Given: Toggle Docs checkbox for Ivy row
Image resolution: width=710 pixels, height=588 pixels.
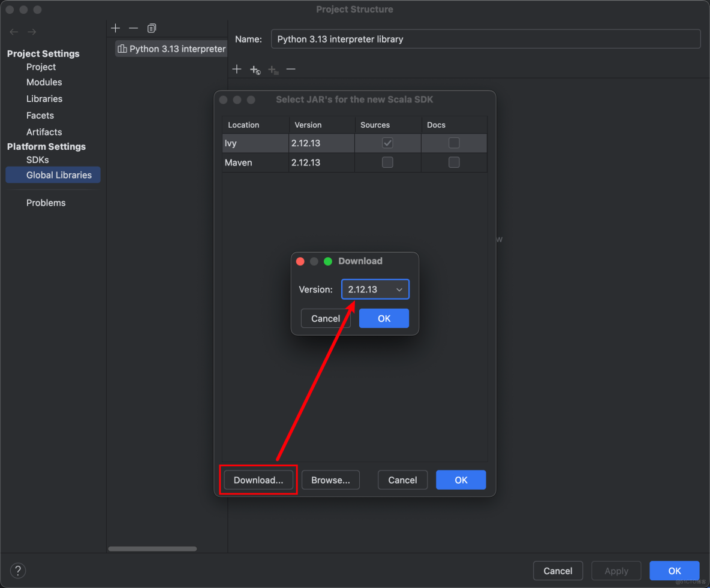Looking at the screenshot, I should point(454,143).
